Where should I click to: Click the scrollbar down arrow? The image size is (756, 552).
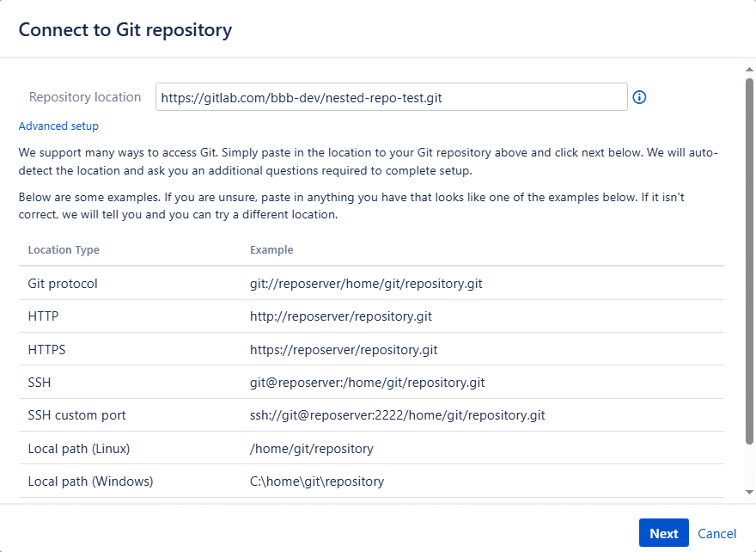coord(749,492)
